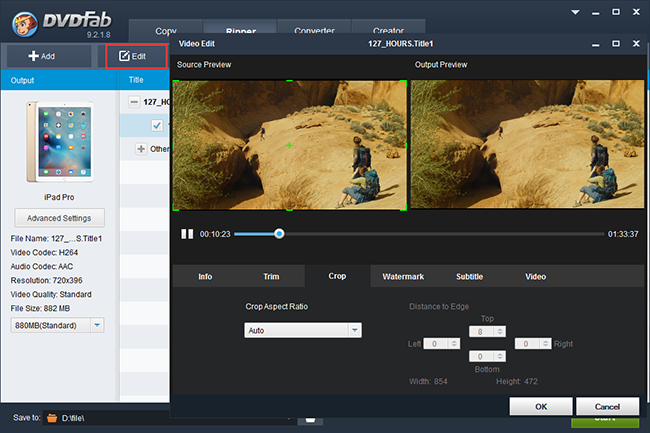Maximize the Video Edit dialog
This screenshot has width=650, height=433.
616,44
